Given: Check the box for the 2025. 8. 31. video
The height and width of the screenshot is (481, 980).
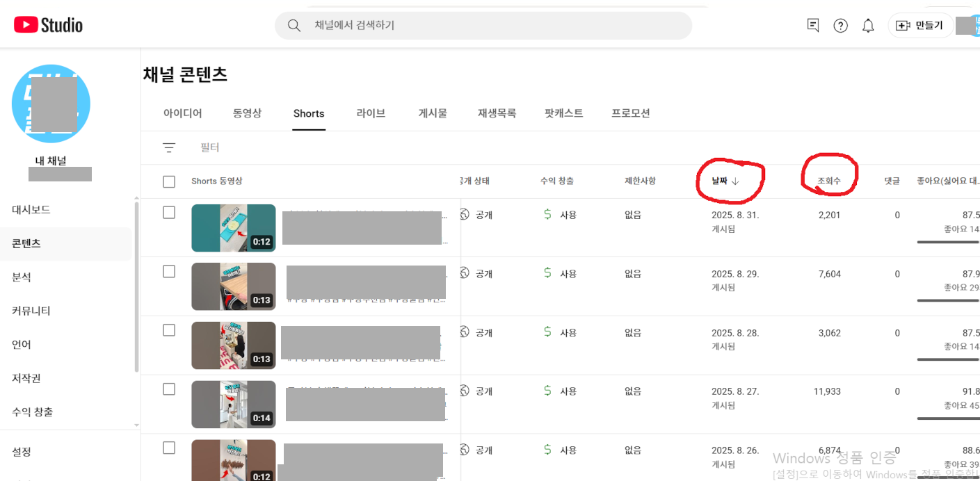Looking at the screenshot, I should [169, 213].
